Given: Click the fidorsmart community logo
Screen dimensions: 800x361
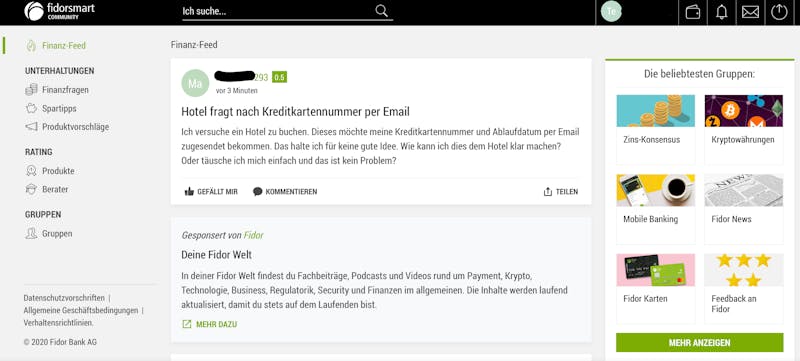Looking at the screenshot, I should coord(60,11).
